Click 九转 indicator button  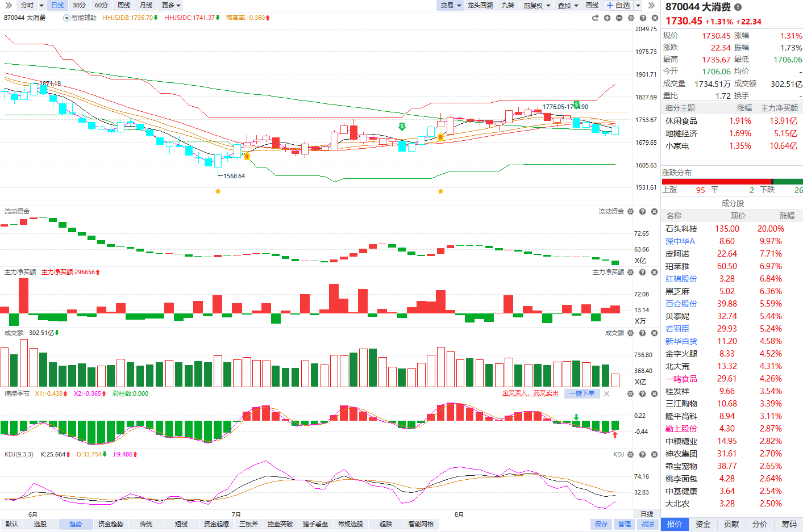point(508,5)
